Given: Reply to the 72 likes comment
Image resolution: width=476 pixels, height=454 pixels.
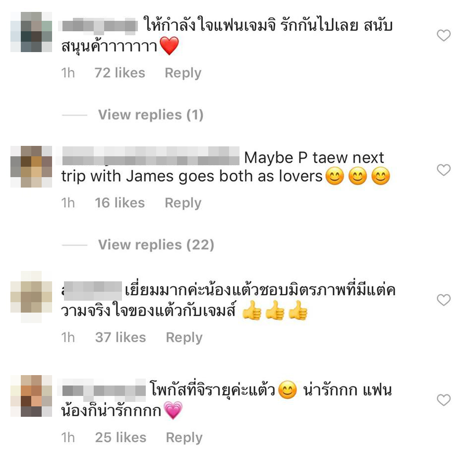Looking at the screenshot, I should (183, 73).
